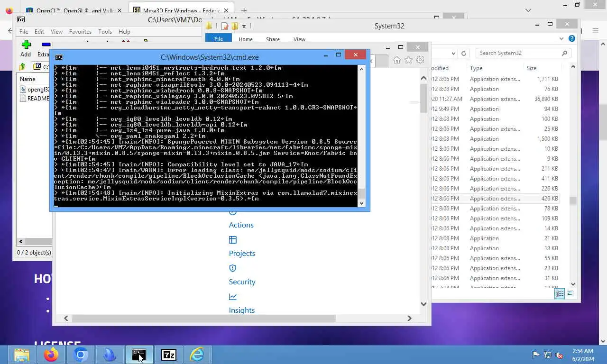Open the GitHub Actions link
This screenshot has width=607, height=364.
pyautogui.click(x=241, y=225)
